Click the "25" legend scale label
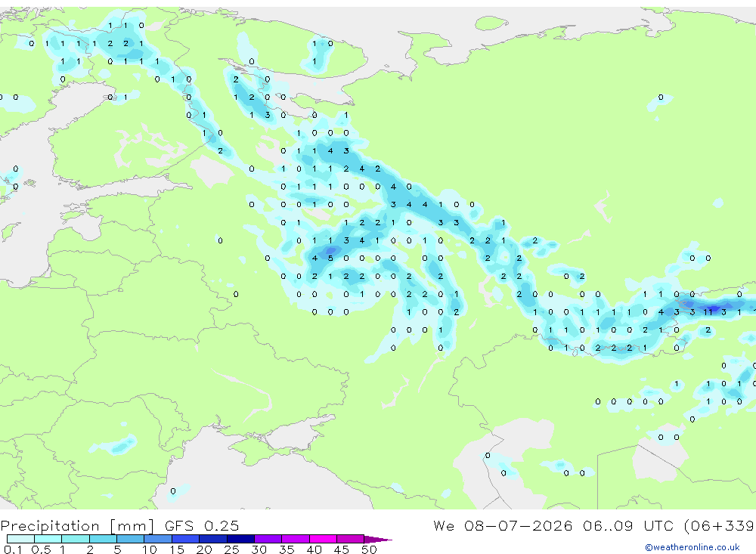Viewport: 756px width, 554px height. tap(231, 549)
